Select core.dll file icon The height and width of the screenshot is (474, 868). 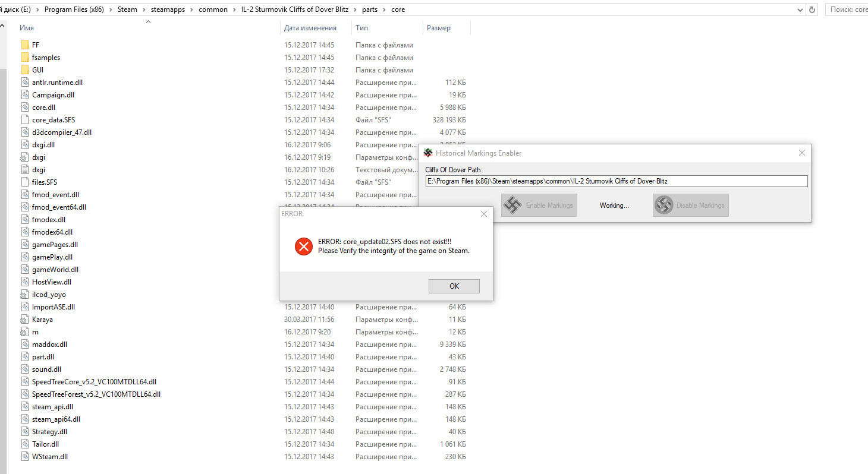24,108
